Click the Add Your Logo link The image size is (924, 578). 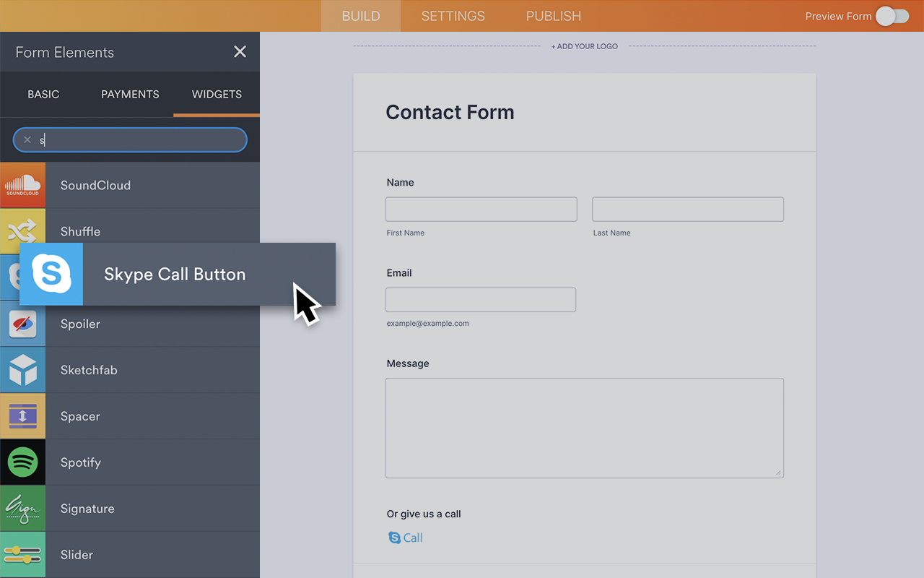585,46
